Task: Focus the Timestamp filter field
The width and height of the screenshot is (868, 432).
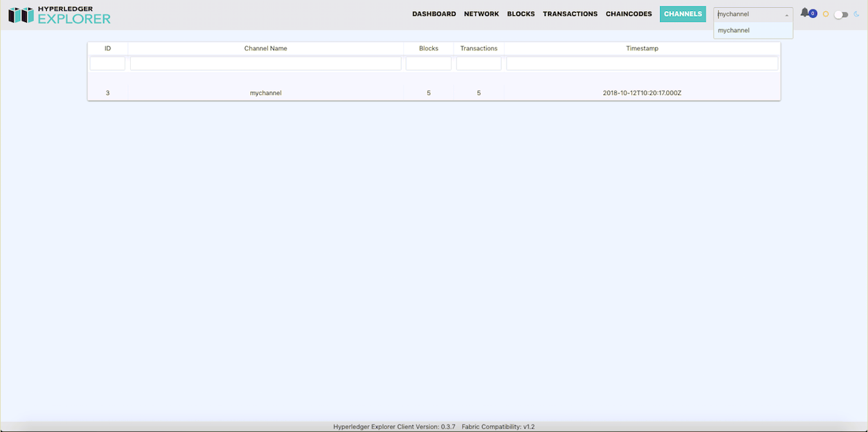Action: pyautogui.click(x=642, y=63)
